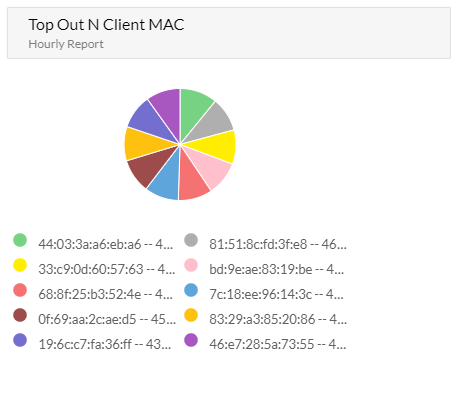Screen dimensions: 456x393
Task: Toggle purple legend dot for 46:e7:28:5a:73:55
Action: coord(191,340)
